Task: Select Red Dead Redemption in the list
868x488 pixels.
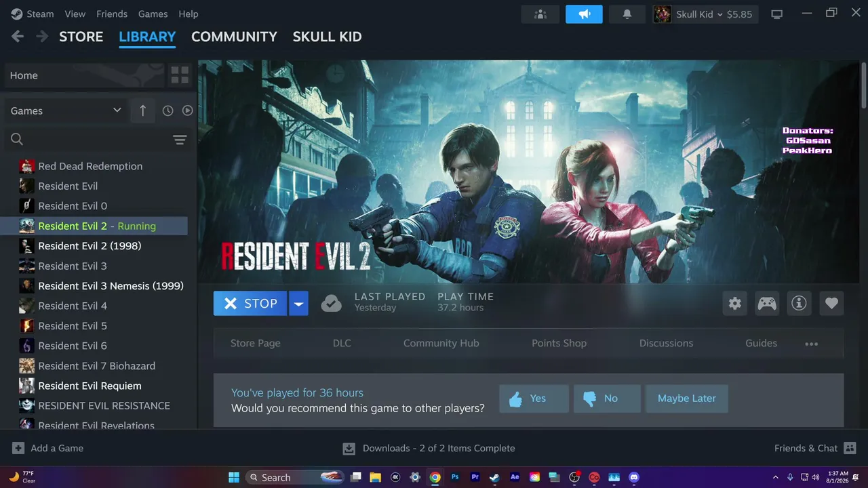Action: click(x=94, y=166)
